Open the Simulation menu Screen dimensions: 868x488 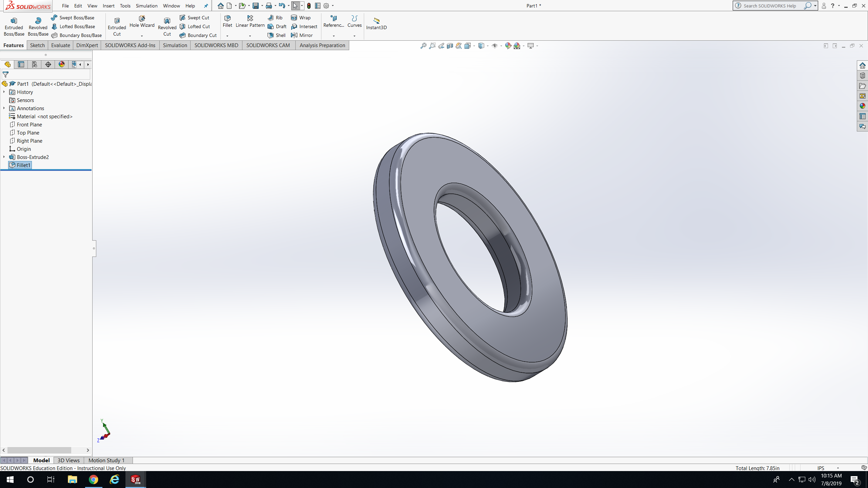(146, 6)
